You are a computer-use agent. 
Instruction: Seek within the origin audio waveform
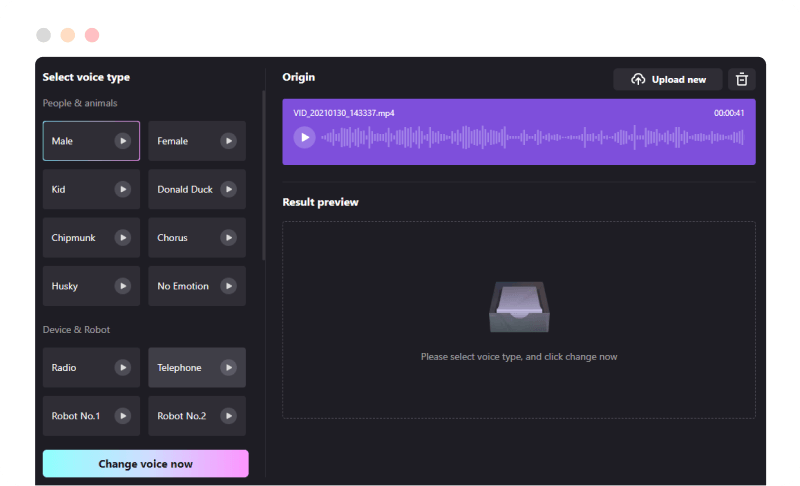coord(530,137)
